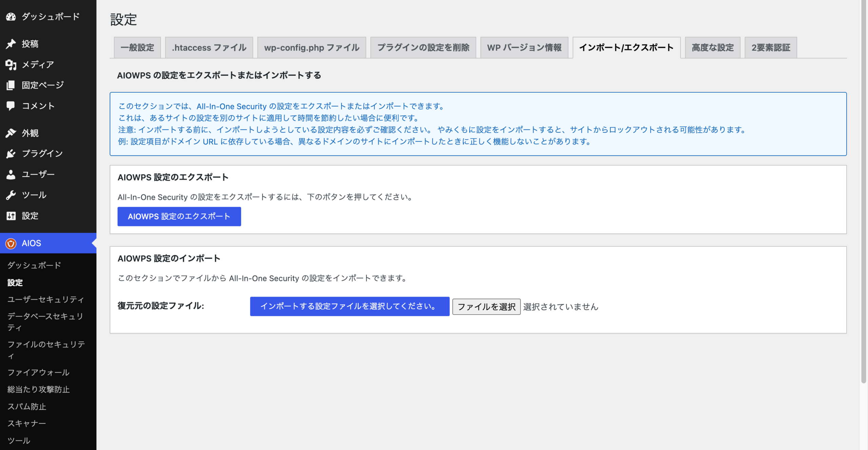Click the sliders icon beside main 設定 menu
868x450 pixels.
coord(11,216)
